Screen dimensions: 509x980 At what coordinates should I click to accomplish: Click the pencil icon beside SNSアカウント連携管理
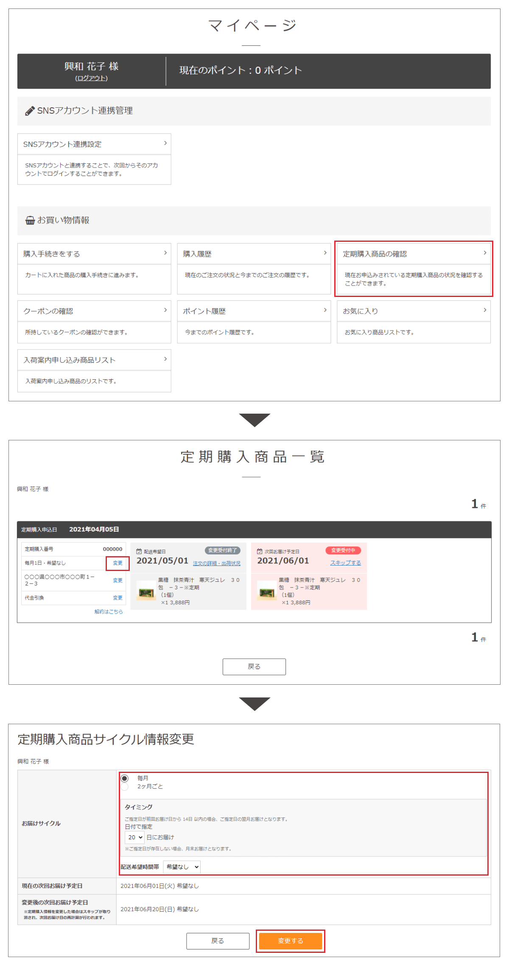pos(30,111)
